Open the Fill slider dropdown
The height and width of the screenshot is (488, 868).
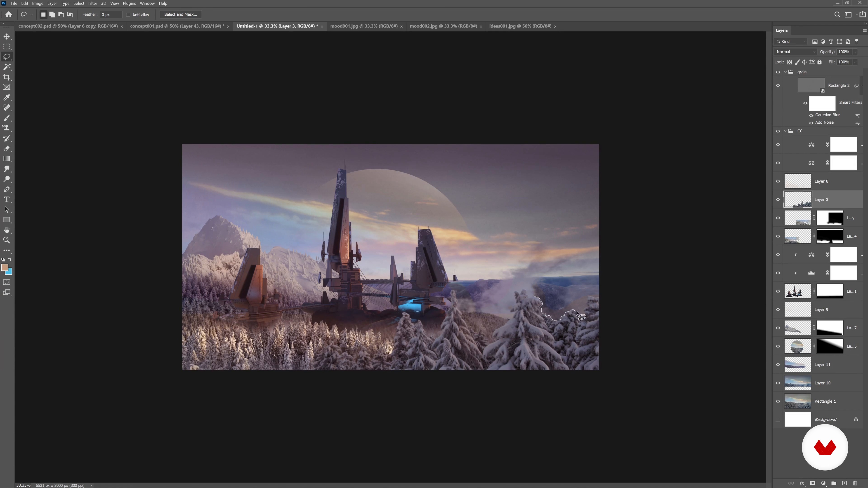(x=855, y=62)
